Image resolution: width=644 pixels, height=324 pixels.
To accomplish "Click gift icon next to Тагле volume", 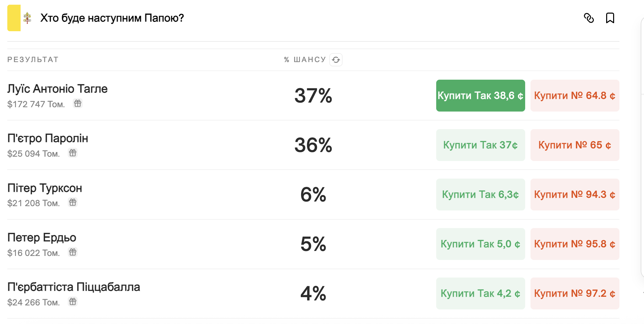I will [78, 104].
